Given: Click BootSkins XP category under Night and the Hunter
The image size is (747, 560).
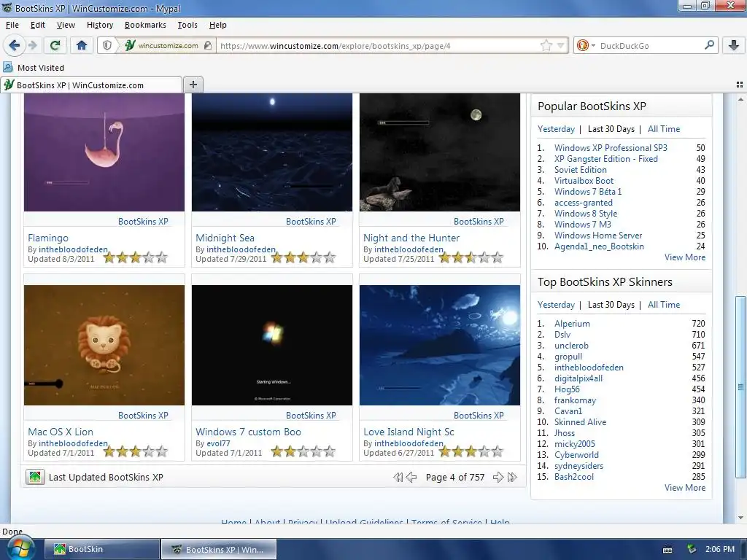Looking at the screenshot, I should (479, 222).
